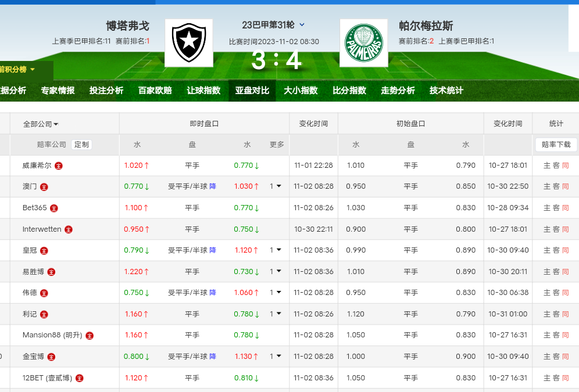The height and width of the screenshot is (392, 579).
Task: Switch to the 大小指数 tab
Action: pyautogui.click(x=301, y=91)
